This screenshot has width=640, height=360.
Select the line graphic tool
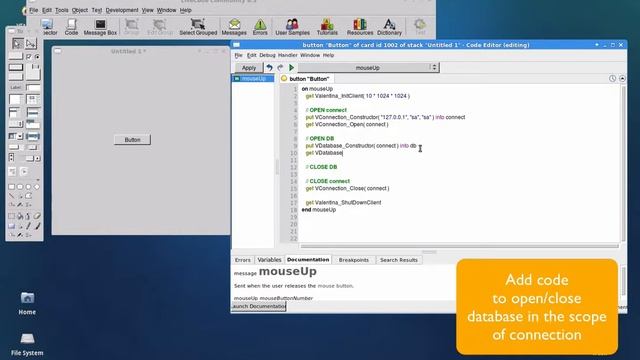click(11, 196)
